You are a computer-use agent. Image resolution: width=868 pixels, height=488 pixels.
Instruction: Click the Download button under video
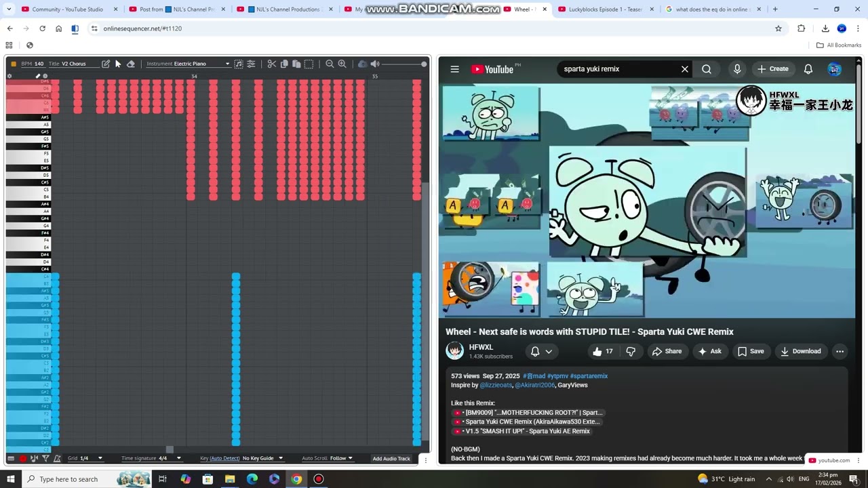pos(801,351)
